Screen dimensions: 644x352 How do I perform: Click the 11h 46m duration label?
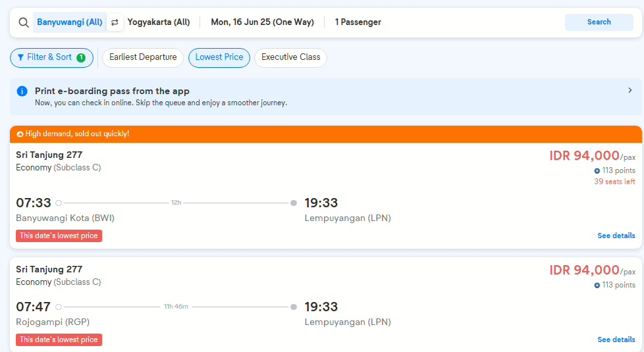point(176,307)
